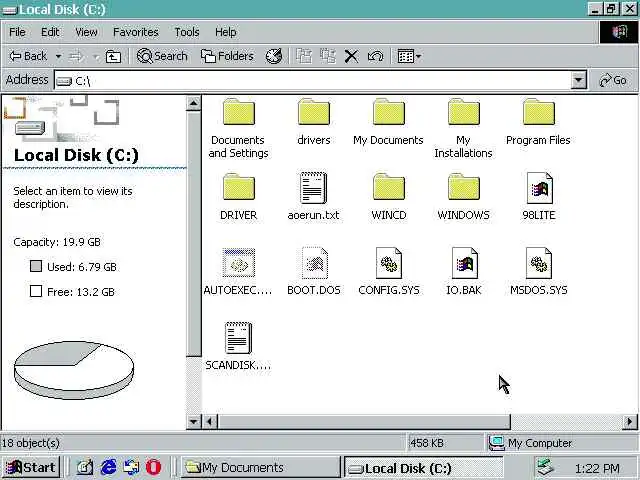Select the aoerun.txt text file

(313, 197)
